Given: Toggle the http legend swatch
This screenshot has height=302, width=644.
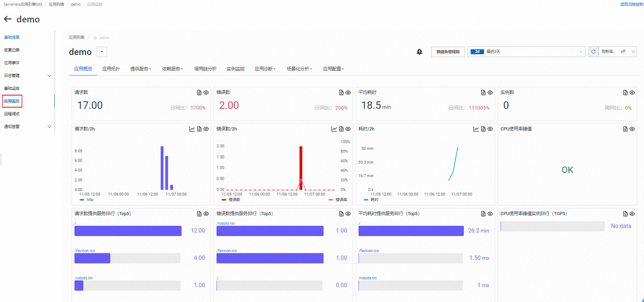Looking at the screenshot, I should pyautogui.click(x=82, y=200).
